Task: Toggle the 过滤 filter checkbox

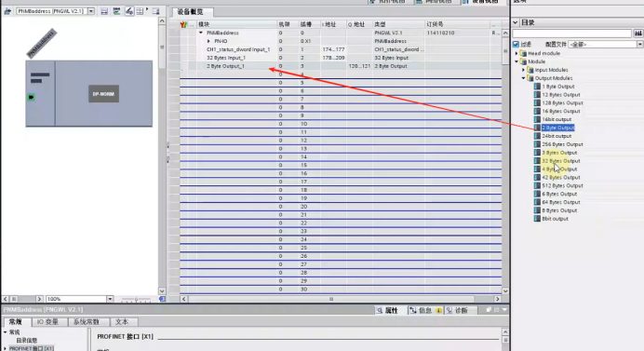Action: (x=516, y=44)
